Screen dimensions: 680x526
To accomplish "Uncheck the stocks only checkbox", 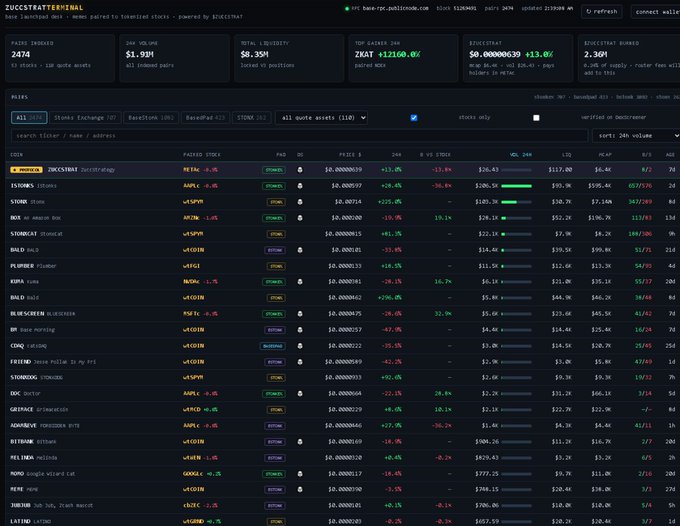I will pos(414,118).
